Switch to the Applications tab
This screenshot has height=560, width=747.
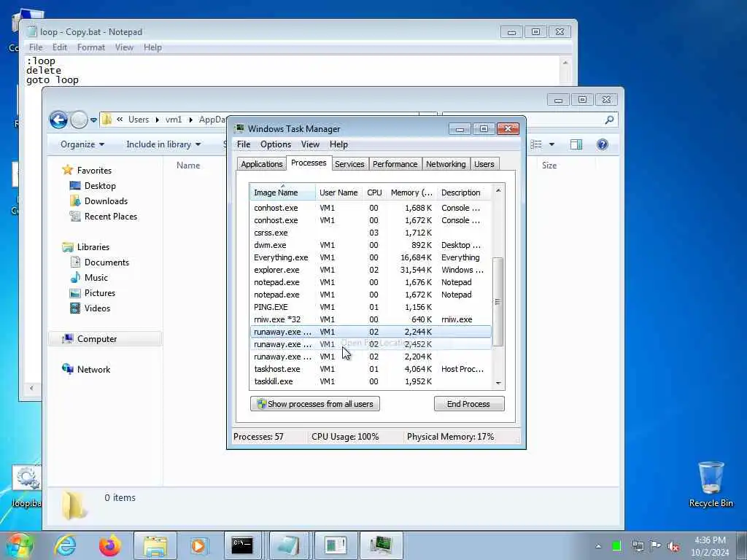(x=262, y=164)
